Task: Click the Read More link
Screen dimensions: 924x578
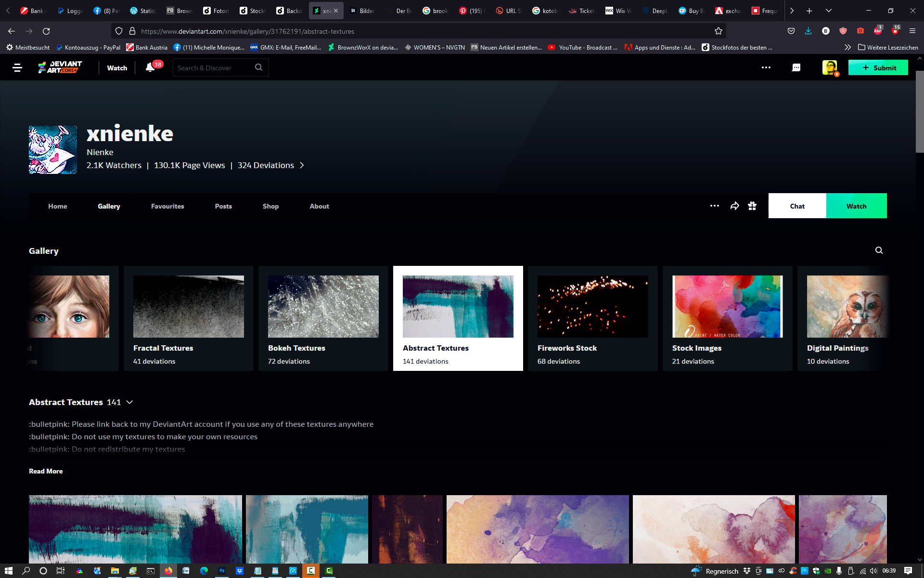Action: 46,471
